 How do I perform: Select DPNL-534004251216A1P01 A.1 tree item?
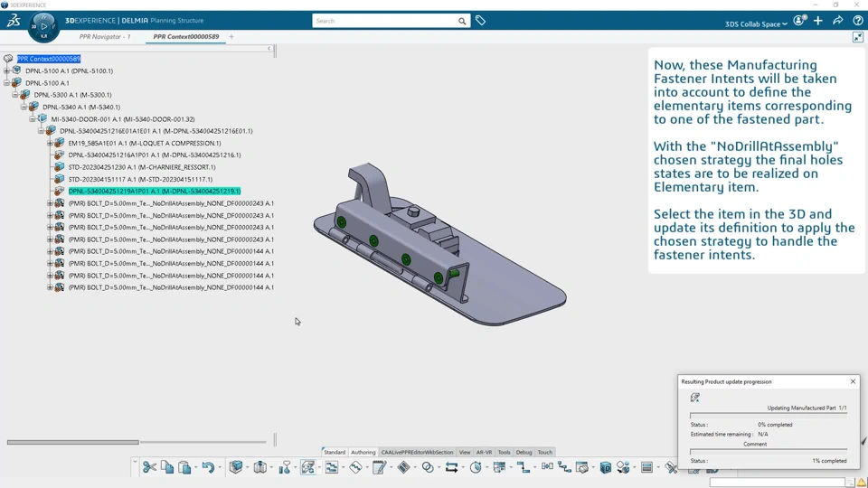coord(155,155)
